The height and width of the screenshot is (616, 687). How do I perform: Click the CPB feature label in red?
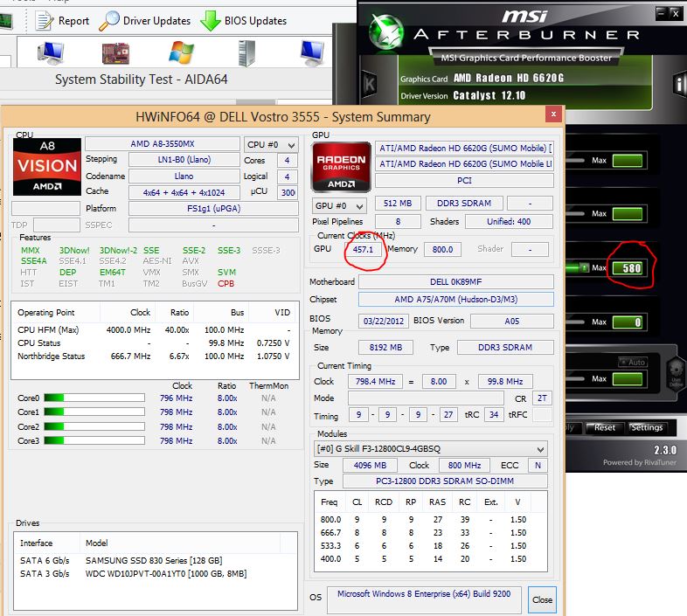(x=226, y=284)
